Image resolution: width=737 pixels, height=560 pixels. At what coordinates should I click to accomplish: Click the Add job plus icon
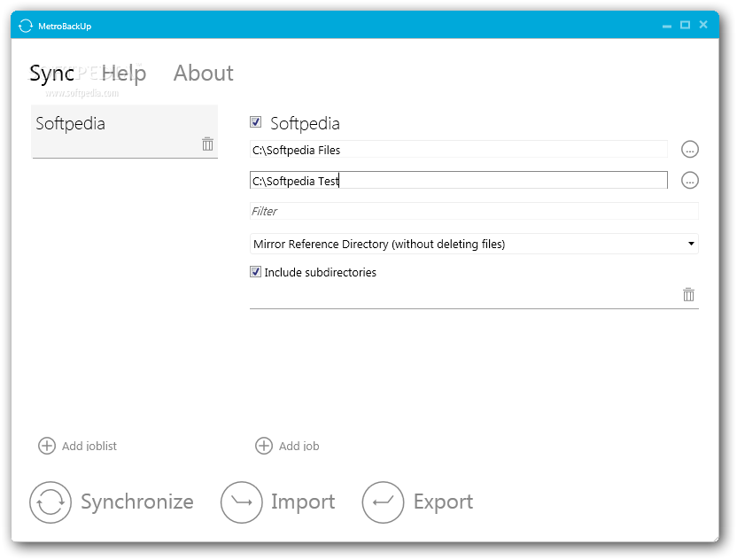coord(264,446)
